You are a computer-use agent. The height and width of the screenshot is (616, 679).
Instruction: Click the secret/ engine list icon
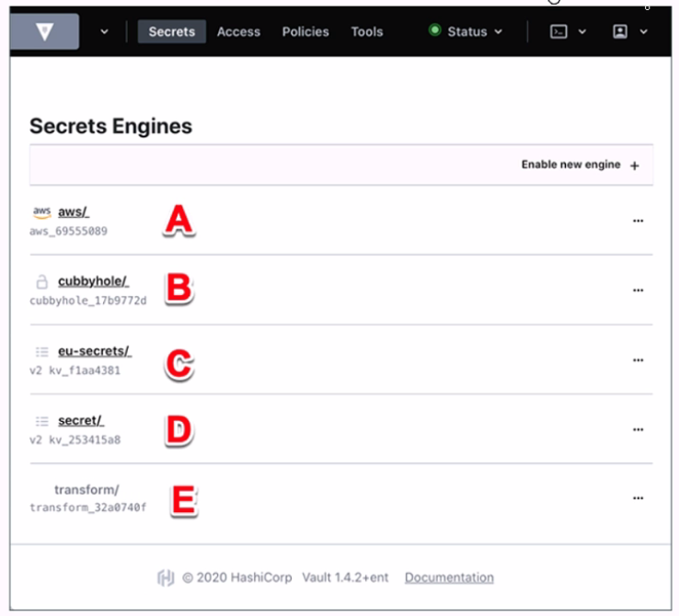coord(41,421)
